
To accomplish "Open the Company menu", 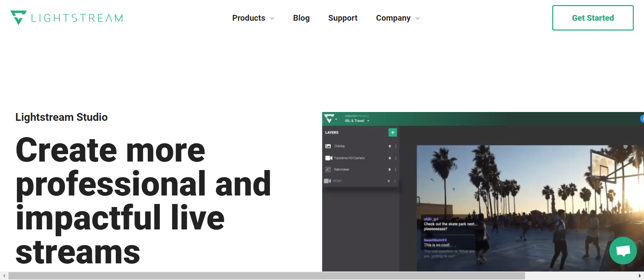I will (393, 18).
